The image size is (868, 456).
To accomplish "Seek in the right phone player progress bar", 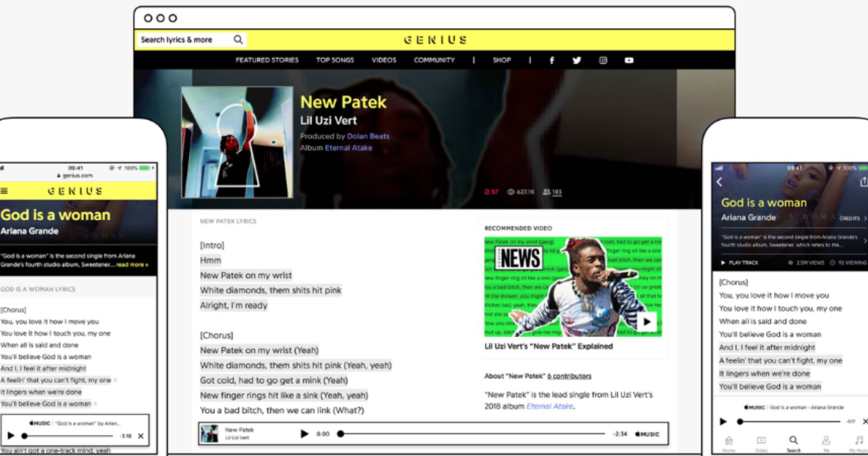I will 789,421.
